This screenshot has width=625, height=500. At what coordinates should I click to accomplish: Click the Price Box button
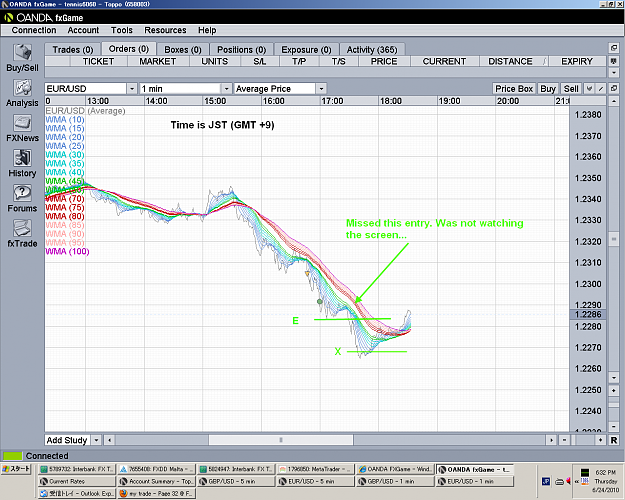click(514, 89)
